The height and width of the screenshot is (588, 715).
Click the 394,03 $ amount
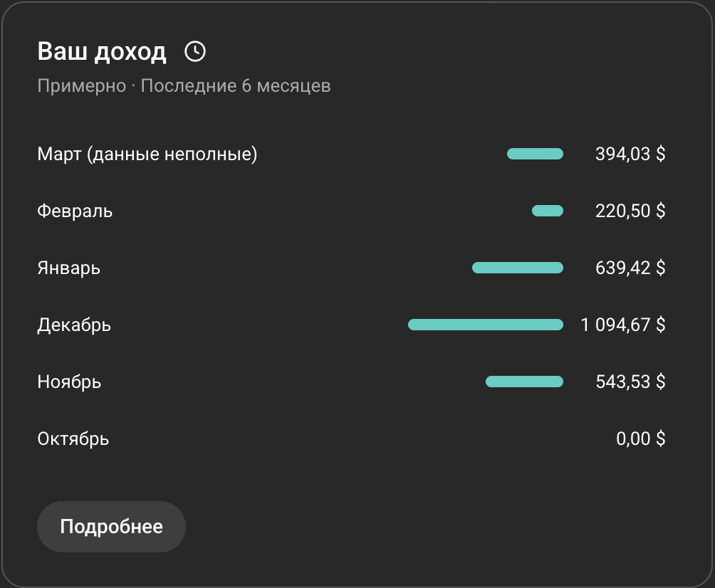630,154
